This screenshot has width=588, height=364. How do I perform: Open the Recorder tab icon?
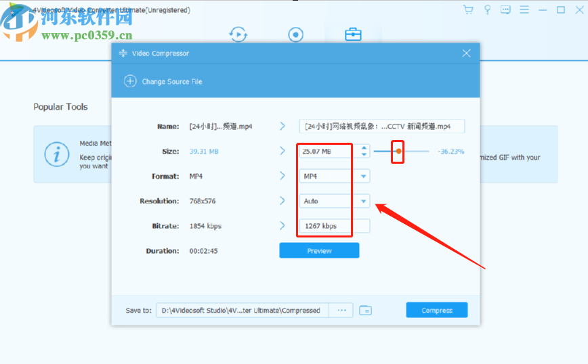click(295, 35)
